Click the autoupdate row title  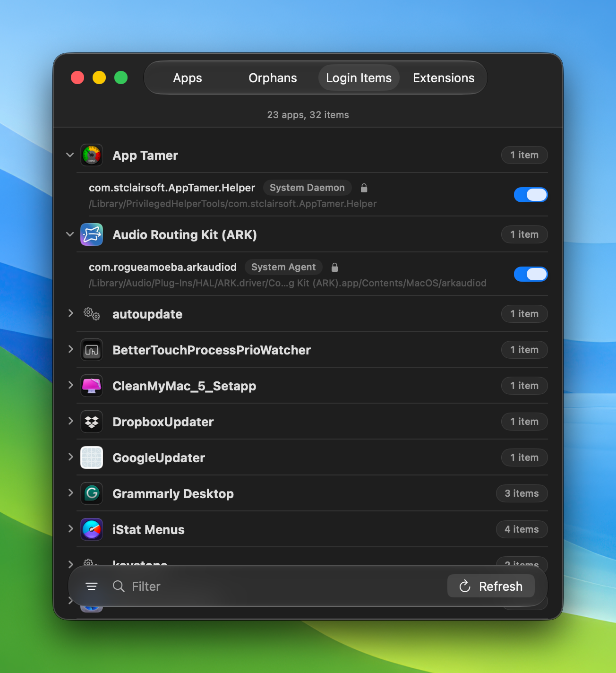pos(147,314)
